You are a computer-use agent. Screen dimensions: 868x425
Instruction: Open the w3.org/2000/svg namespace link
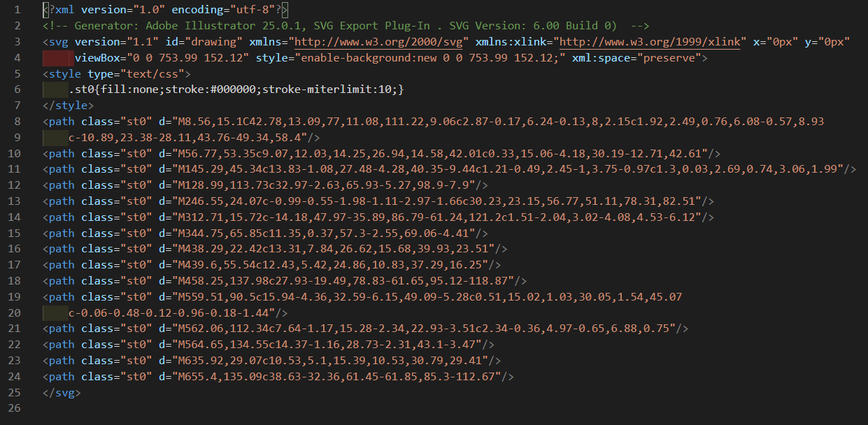pyautogui.click(x=380, y=42)
